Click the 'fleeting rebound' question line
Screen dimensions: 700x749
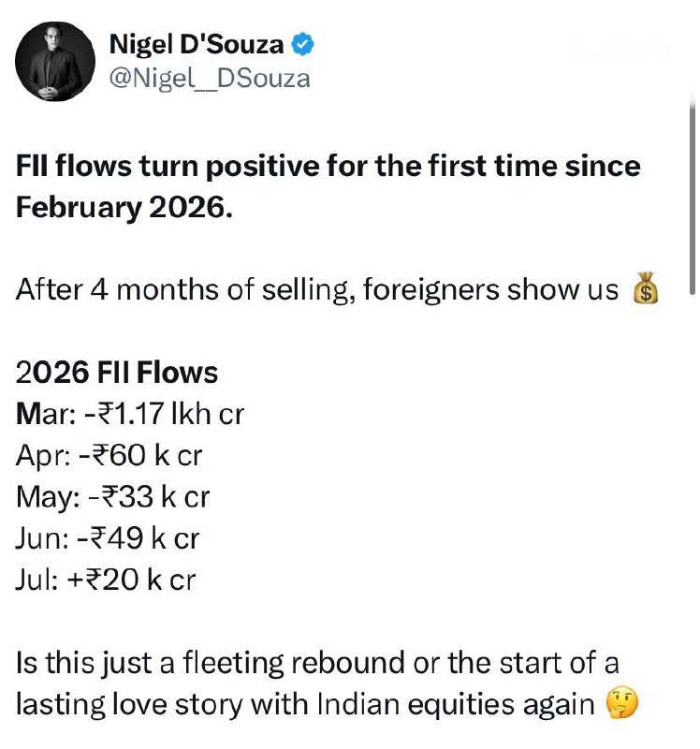pyautogui.click(x=317, y=663)
